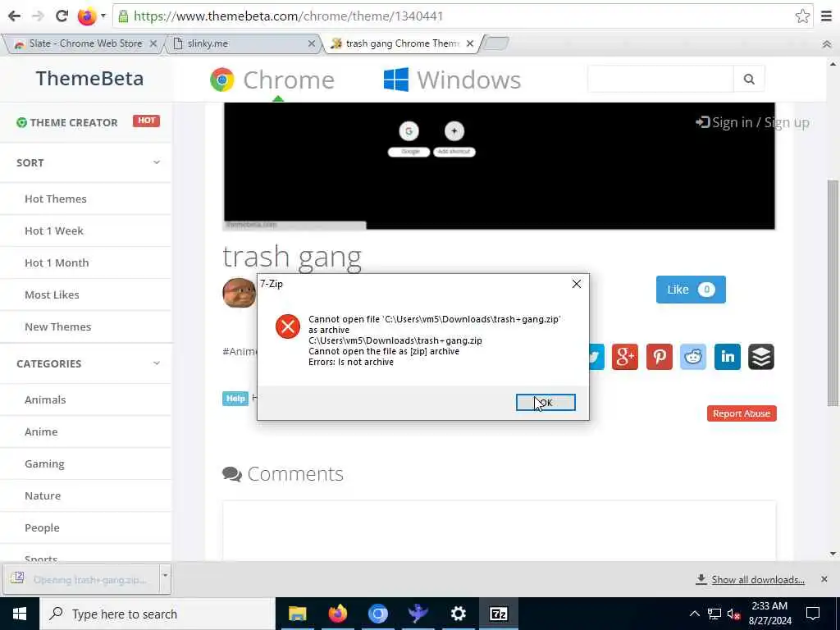Viewport: 840px width, 630px height.
Task: Collapse the SORT section chevron
Action: coord(157,162)
